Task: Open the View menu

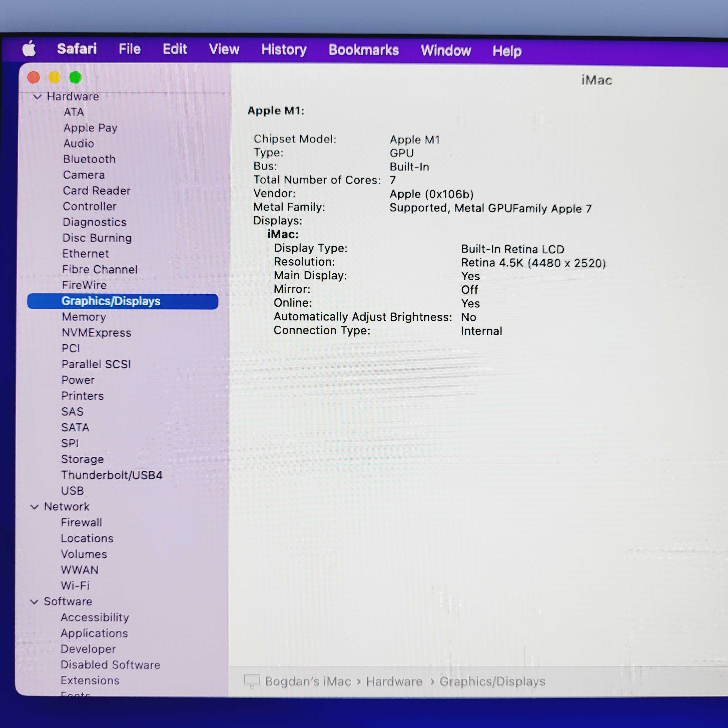Action: point(224,49)
